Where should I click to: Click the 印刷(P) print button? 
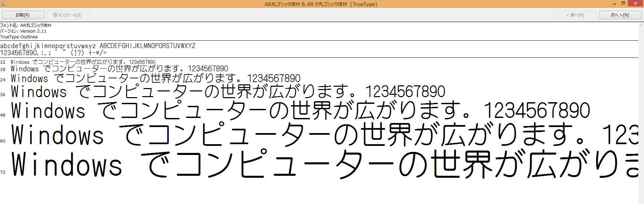pyautogui.click(x=23, y=15)
